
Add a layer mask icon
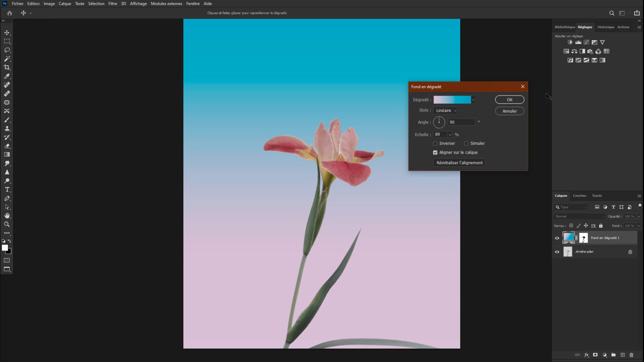595,355
